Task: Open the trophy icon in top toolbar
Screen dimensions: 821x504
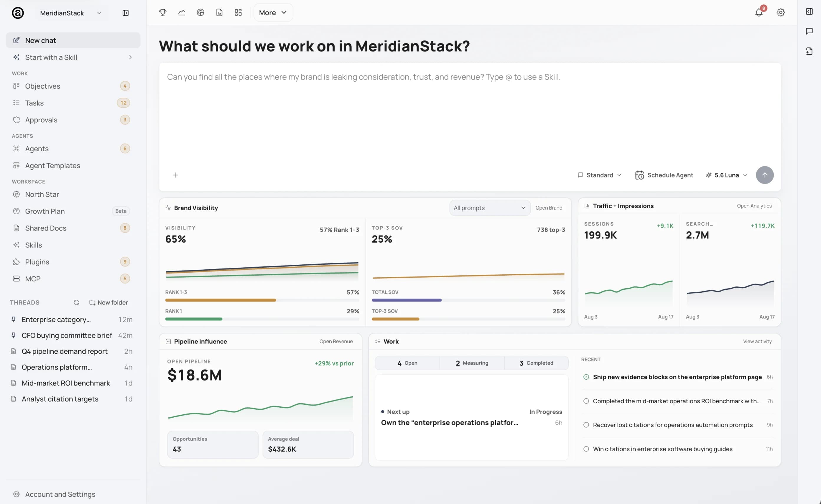Action: (x=163, y=12)
